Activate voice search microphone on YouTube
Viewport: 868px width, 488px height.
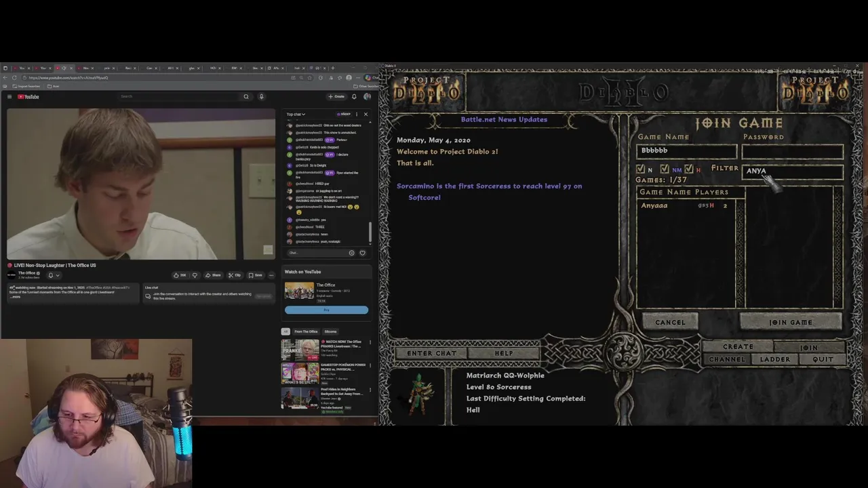tap(261, 96)
